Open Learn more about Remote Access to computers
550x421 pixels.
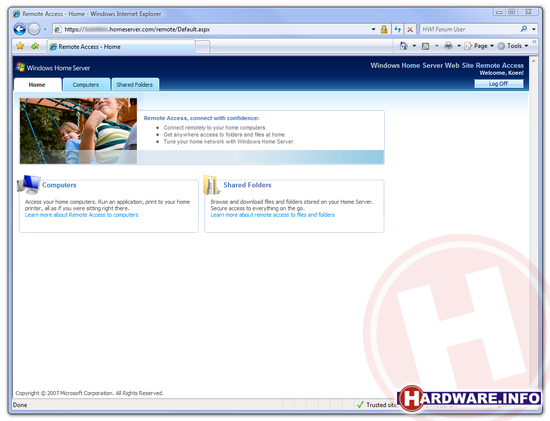coord(81,215)
